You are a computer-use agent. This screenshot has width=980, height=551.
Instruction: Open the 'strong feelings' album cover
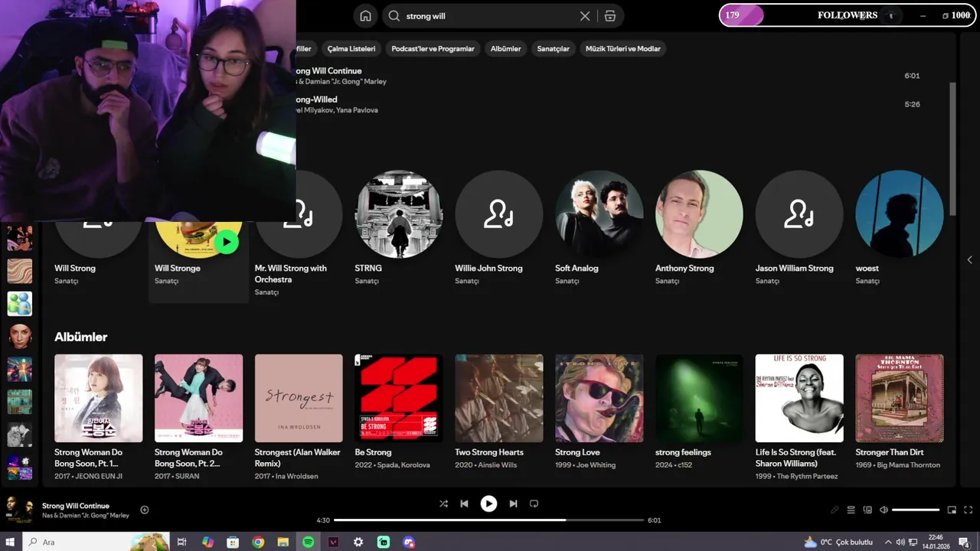pyautogui.click(x=699, y=398)
